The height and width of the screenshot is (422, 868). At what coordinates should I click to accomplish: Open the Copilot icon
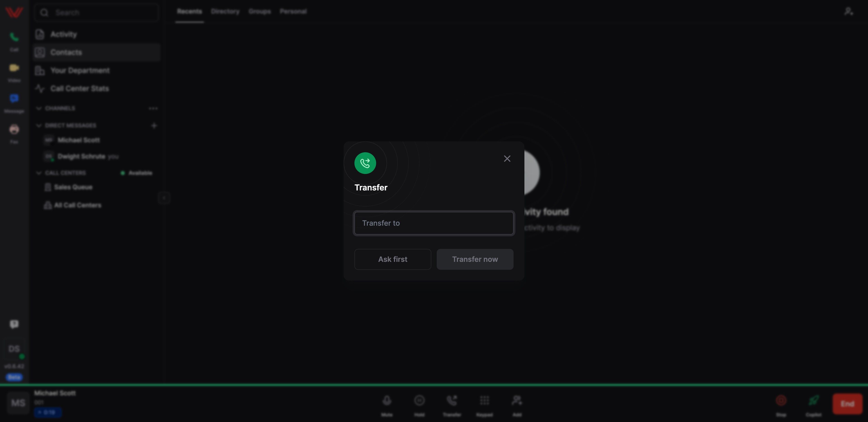coord(814,401)
